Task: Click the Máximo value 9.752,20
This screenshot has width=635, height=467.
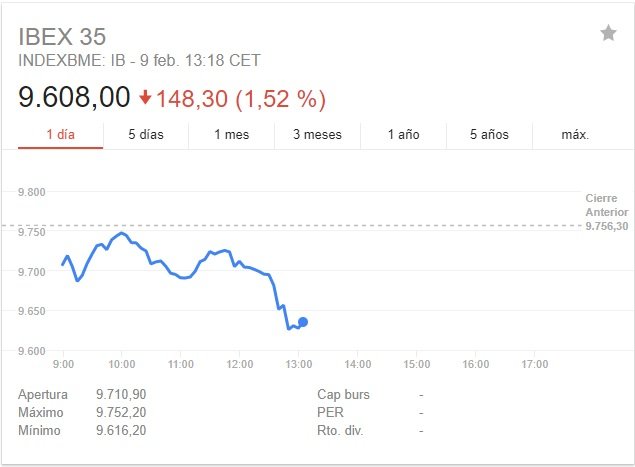Action: tap(121, 412)
